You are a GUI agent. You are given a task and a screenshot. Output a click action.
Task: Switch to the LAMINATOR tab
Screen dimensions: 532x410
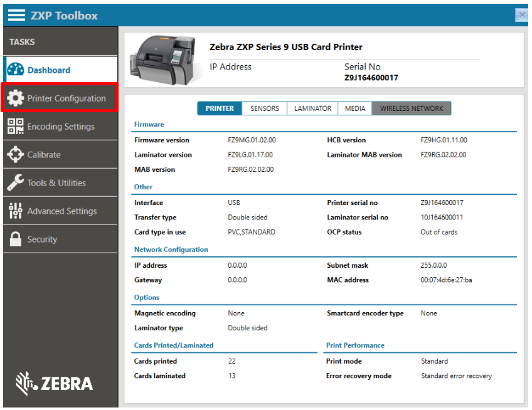(312, 108)
